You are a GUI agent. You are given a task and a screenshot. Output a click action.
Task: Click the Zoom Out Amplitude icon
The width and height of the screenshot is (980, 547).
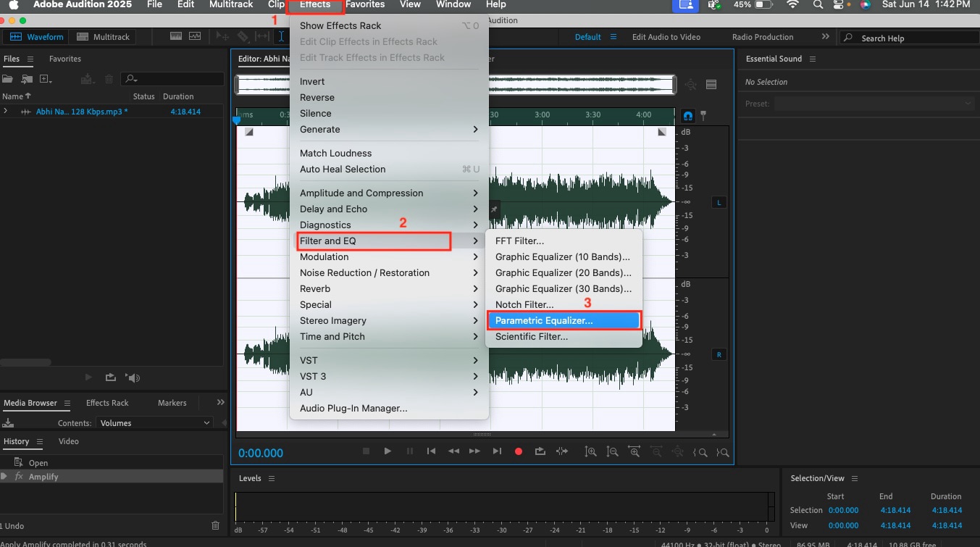click(613, 452)
